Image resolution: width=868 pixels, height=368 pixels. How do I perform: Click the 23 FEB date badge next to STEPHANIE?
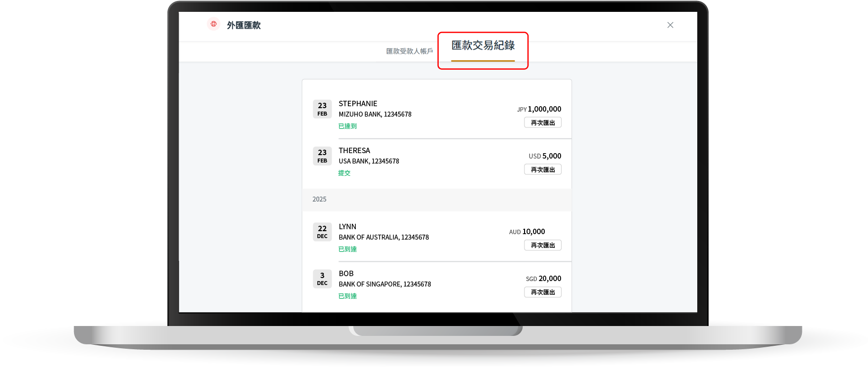click(x=322, y=109)
